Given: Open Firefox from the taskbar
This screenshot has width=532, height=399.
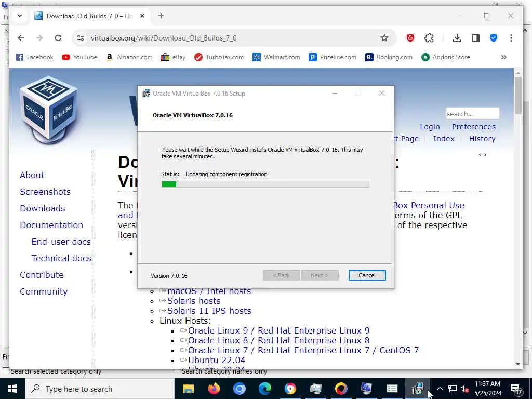Looking at the screenshot, I should tap(214, 389).
